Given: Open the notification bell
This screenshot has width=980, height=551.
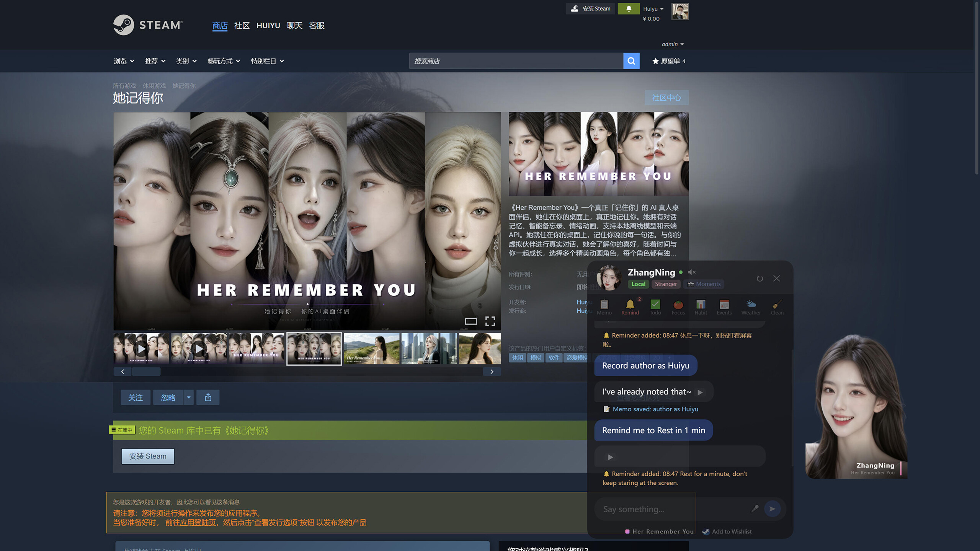Looking at the screenshot, I should (x=629, y=8).
